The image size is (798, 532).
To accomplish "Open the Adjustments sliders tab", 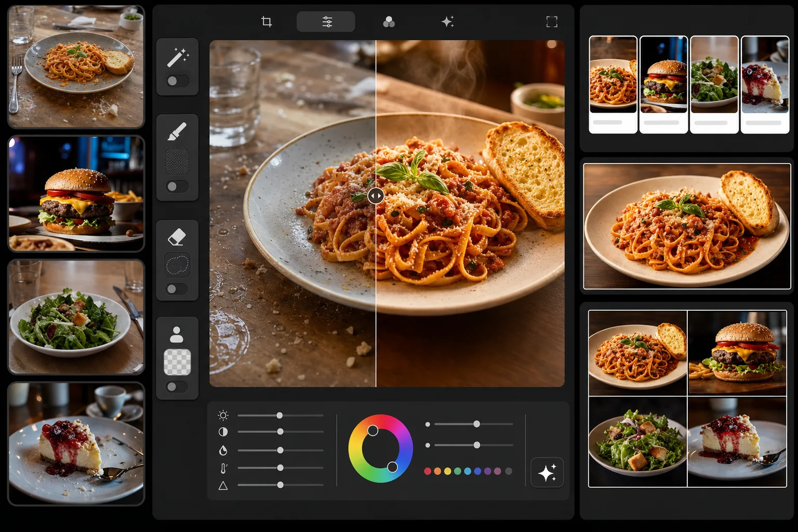I will (326, 22).
